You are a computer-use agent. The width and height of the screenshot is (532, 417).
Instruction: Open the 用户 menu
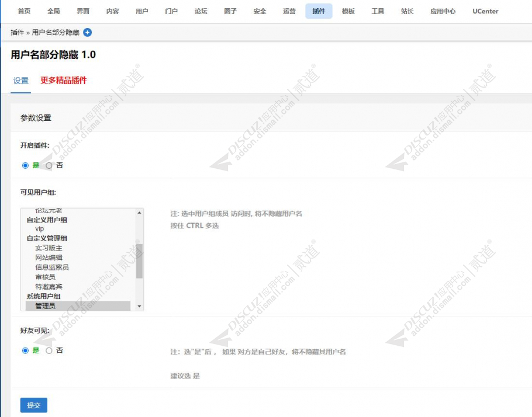coord(142,11)
